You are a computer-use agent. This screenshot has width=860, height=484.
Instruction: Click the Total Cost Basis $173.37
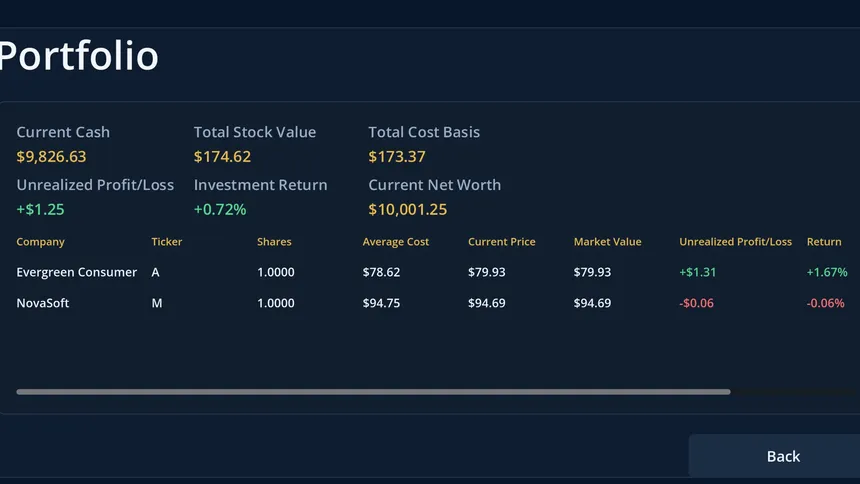click(397, 157)
